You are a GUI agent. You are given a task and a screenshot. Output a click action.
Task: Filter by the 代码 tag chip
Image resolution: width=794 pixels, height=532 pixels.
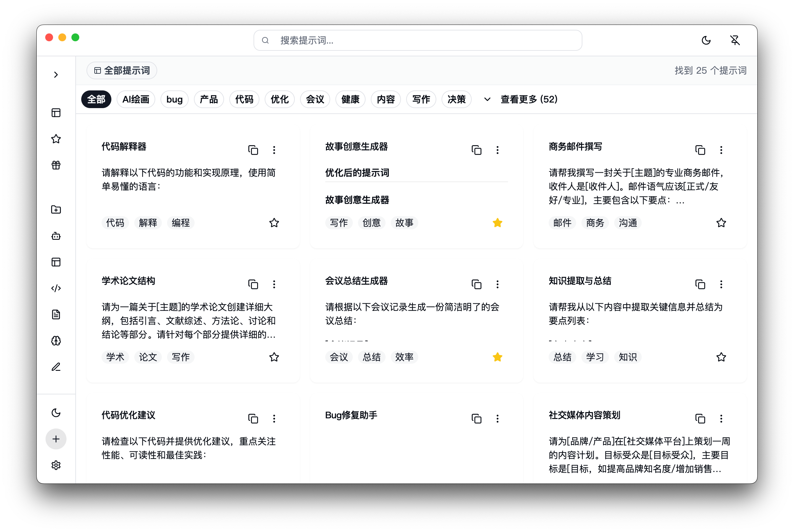point(244,99)
